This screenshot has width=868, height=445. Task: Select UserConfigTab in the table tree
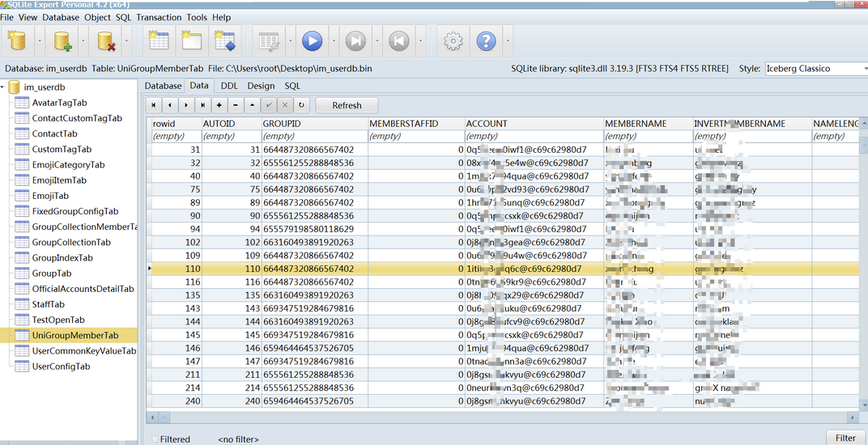pyautogui.click(x=61, y=367)
